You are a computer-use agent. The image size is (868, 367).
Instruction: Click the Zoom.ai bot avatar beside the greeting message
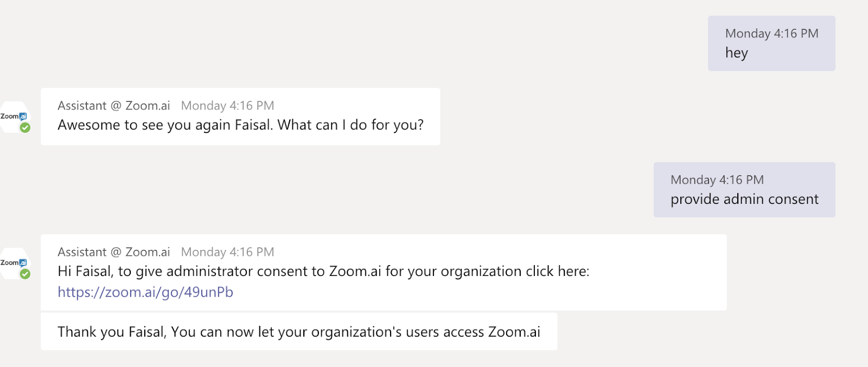[15, 117]
